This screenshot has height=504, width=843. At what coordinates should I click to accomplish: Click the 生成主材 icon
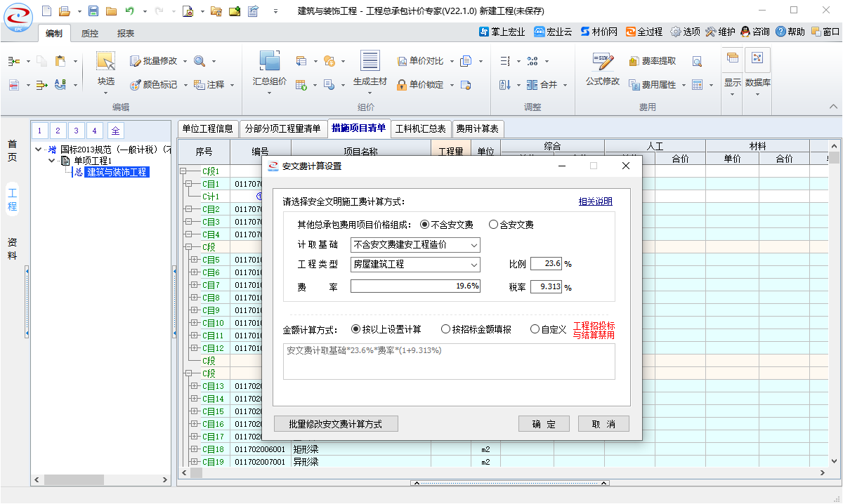pyautogui.click(x=370, y=62)
